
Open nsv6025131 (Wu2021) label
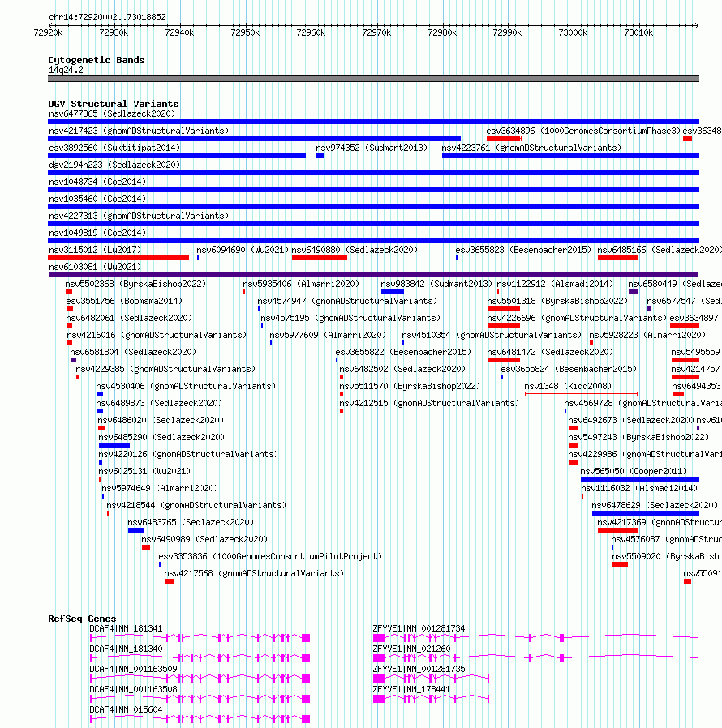coord(144,471)
